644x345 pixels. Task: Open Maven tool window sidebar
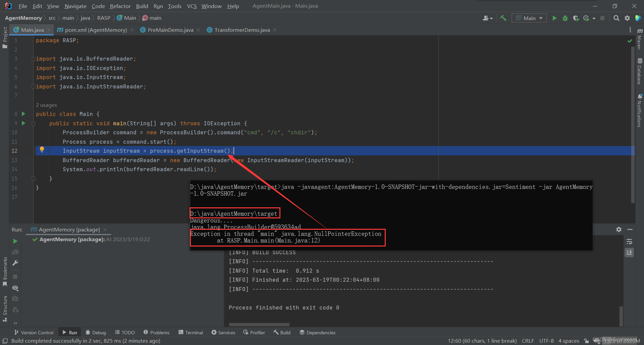(640, 39)
